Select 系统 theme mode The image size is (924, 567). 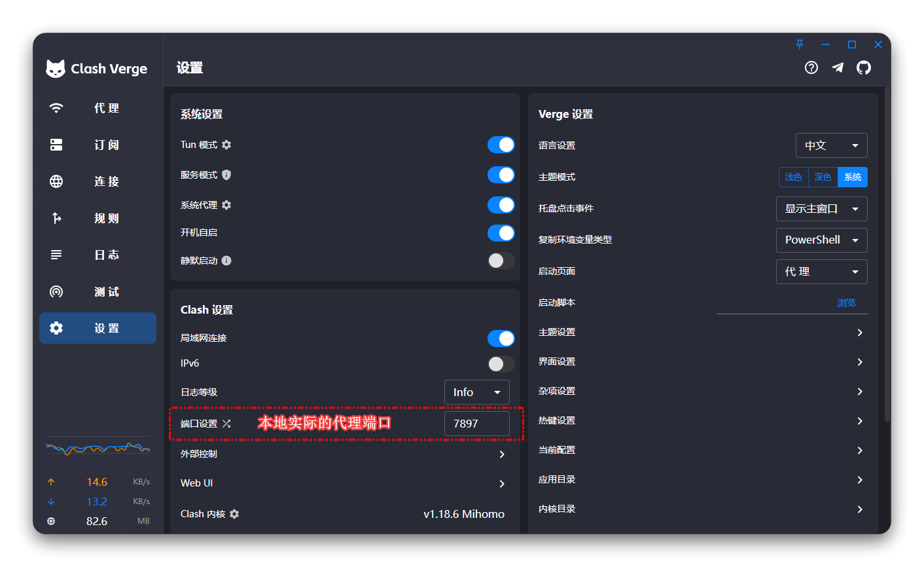tap(853, 177)
